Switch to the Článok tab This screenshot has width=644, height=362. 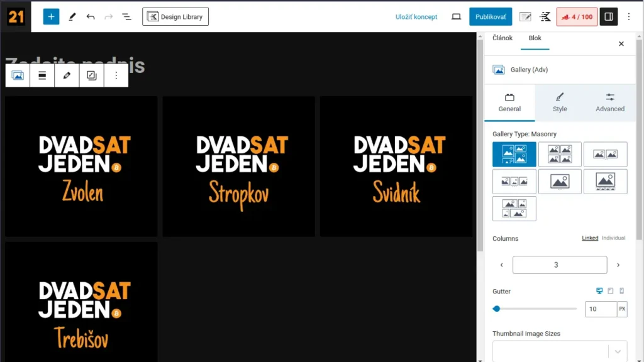click(502, 38)
